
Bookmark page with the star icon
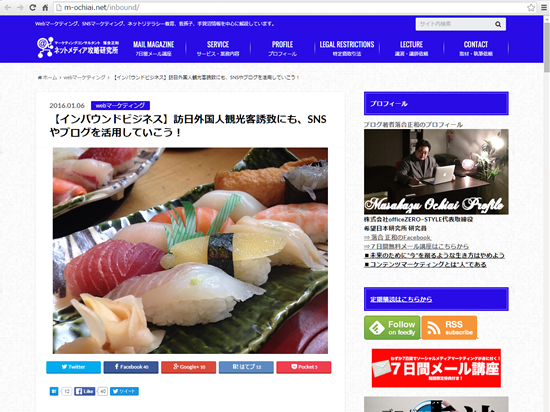point(531,7)
